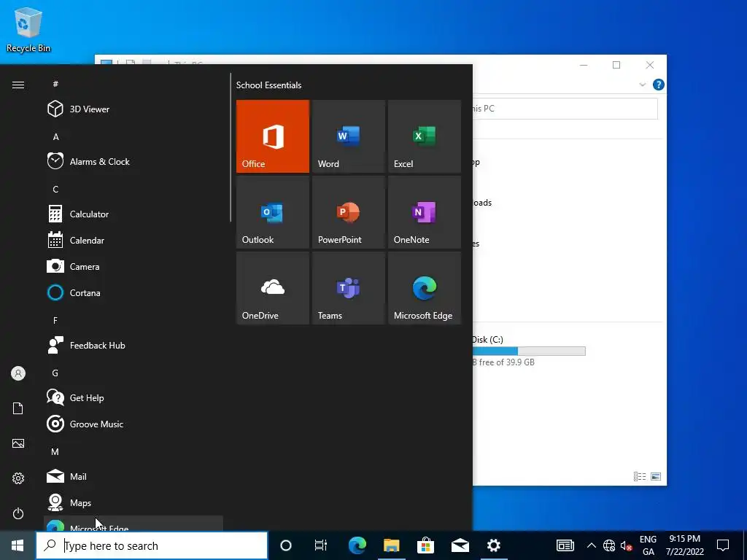Open the OneDrive tile
The width and height of the screenshot is (747, 560).
pos(273,288)
